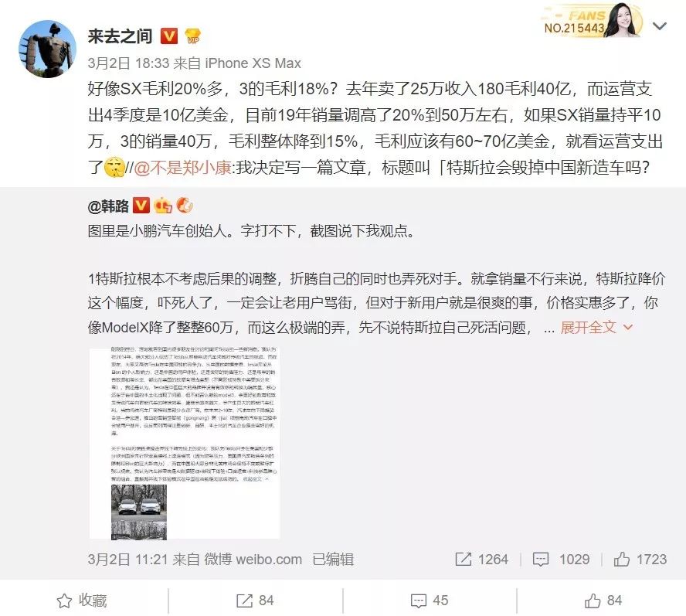The height and width of the screenshot is (616, 686).
Task: Open the 1029 comments on original post
Action: (561, 559)
